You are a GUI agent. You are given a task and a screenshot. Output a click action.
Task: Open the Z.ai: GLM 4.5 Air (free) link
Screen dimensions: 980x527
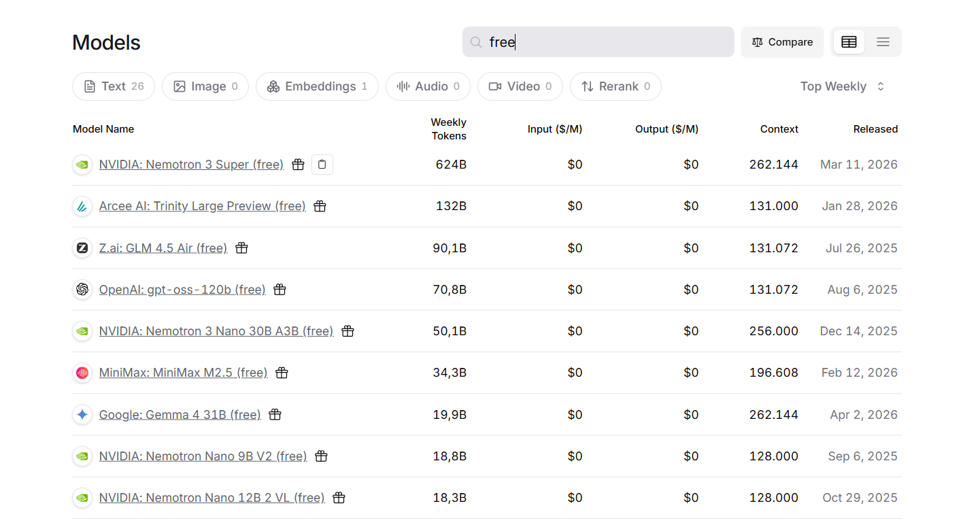coord(163,248)
